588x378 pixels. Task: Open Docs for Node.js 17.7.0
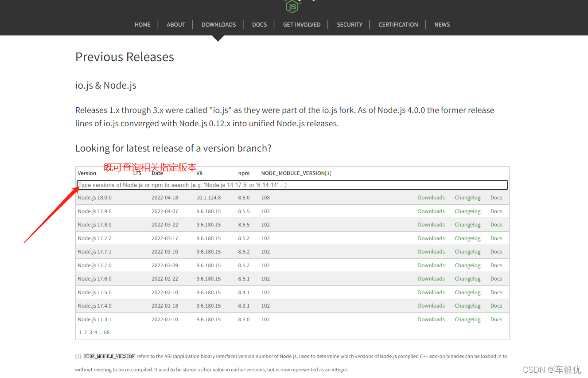point(496,265)
